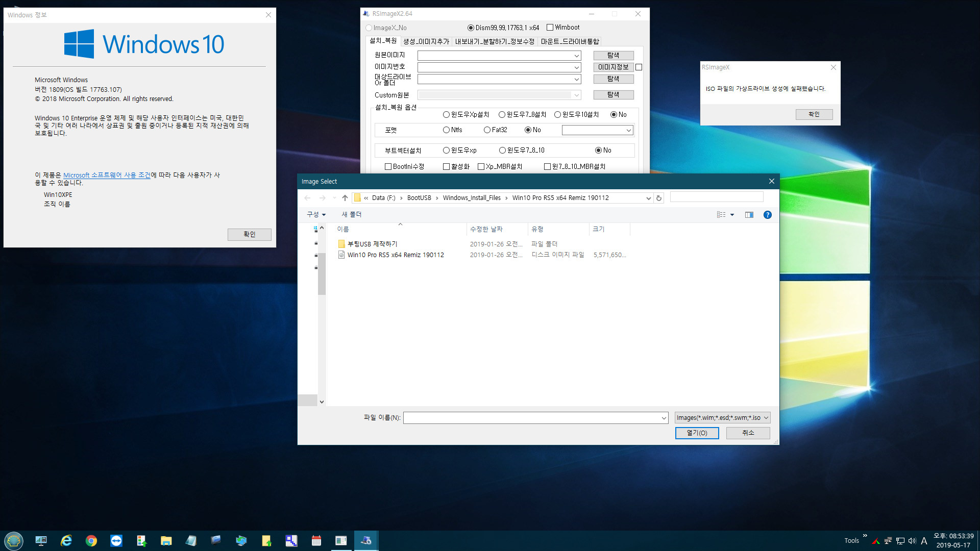The image size is (980, 551).
Task: Go up one folder level in Image Select
Action: (345, 198)
